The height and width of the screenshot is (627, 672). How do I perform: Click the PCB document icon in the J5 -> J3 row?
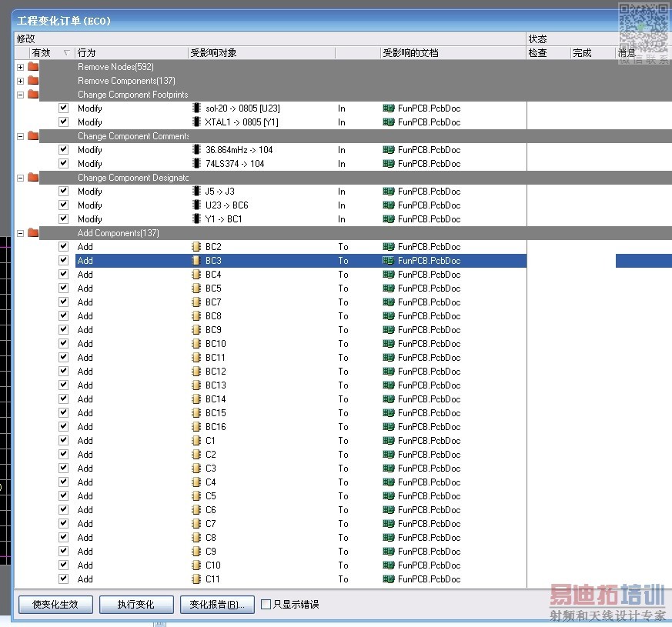(388, 192)
